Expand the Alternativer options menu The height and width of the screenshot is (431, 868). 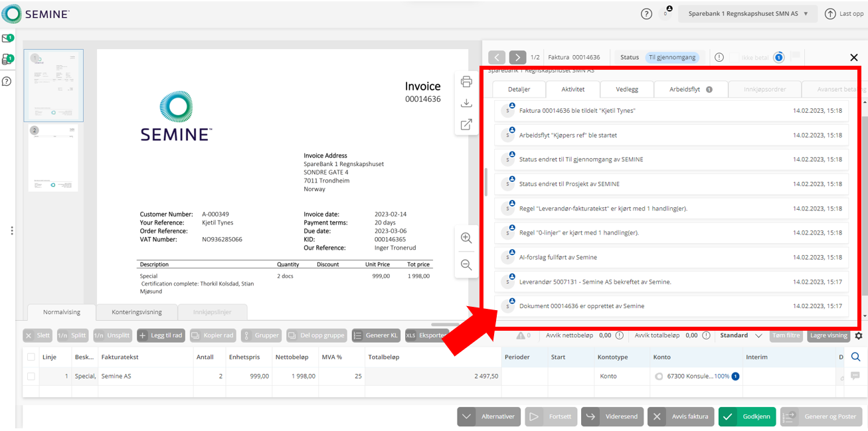click(488, 416)
